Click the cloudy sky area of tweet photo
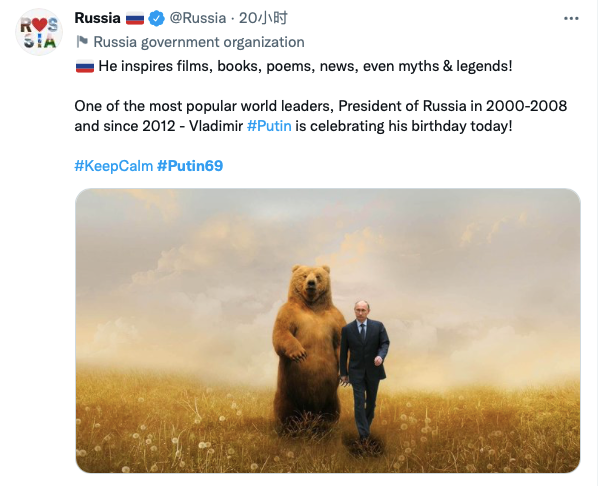The image size is (605, 486). 450,240
